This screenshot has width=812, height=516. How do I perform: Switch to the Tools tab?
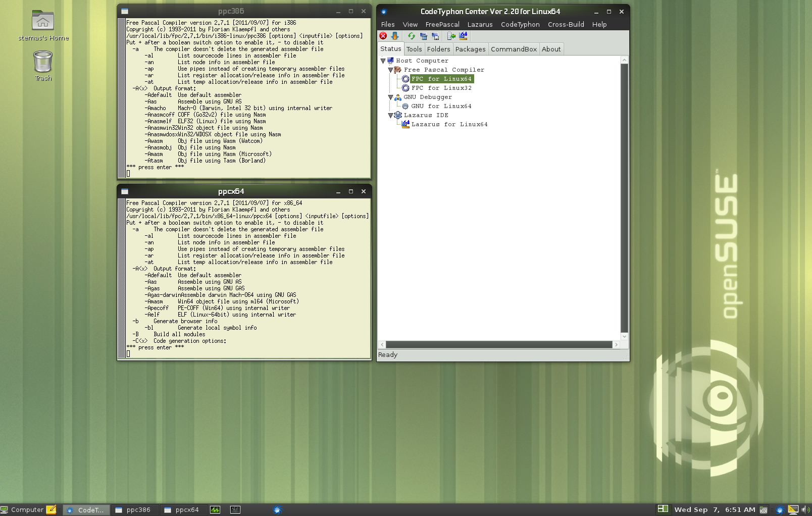(414, 49)
